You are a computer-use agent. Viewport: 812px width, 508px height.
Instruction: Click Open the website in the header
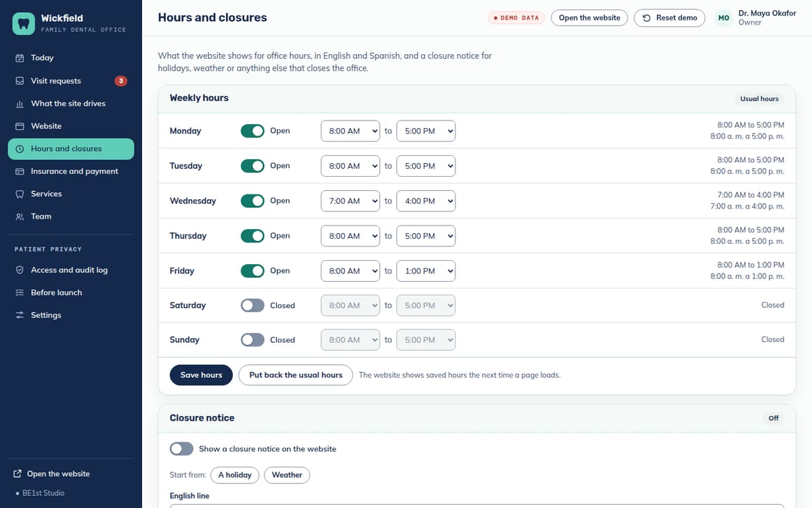(589, 18)
